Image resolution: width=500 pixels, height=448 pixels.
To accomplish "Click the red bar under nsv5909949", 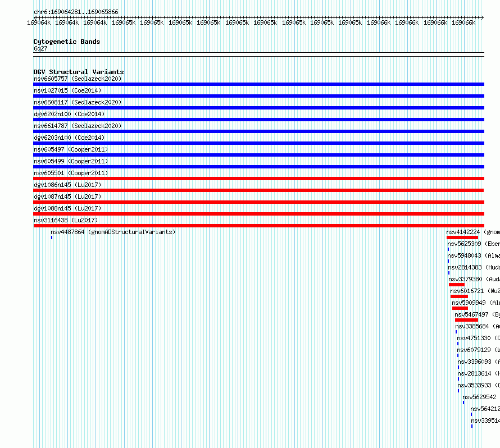I will [x=460, y=308].
